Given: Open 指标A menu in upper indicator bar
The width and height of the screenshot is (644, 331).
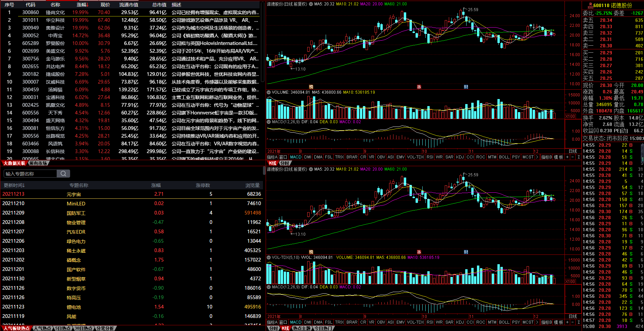Looking at the screenshot, I should [272, 157].
